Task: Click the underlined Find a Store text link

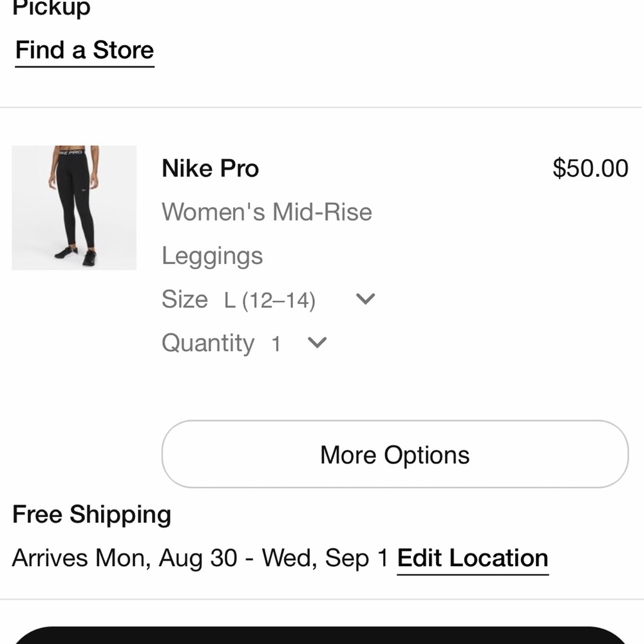Action: click(x=84, y=50)
